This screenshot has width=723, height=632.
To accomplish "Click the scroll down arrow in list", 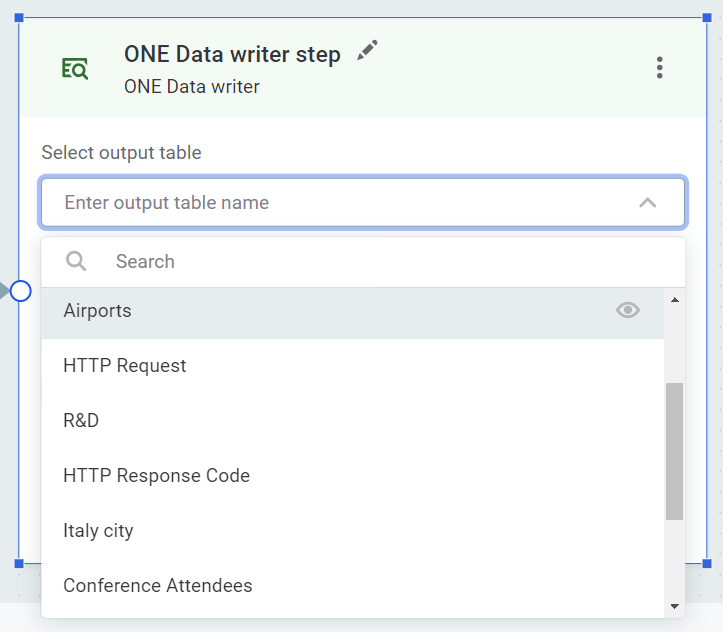I will (674, 606).
